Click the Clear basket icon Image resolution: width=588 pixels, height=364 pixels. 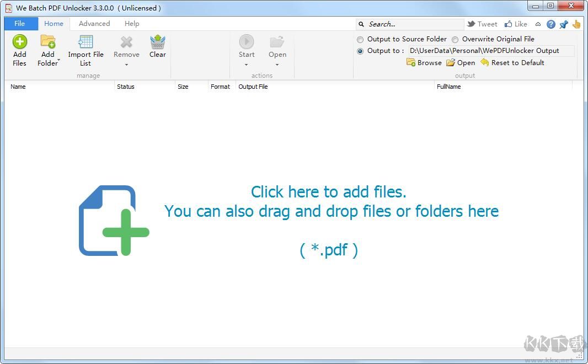point(157,42)
